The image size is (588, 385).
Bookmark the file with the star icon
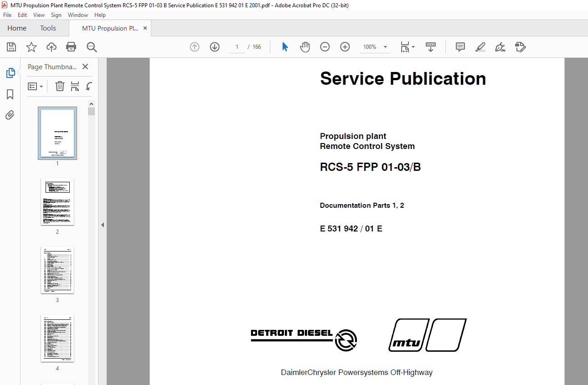tap(31, 47)
